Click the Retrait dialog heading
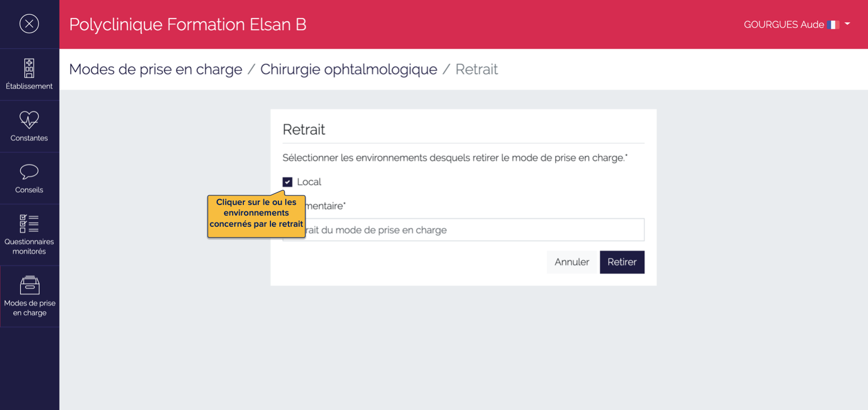 (304, 129)
